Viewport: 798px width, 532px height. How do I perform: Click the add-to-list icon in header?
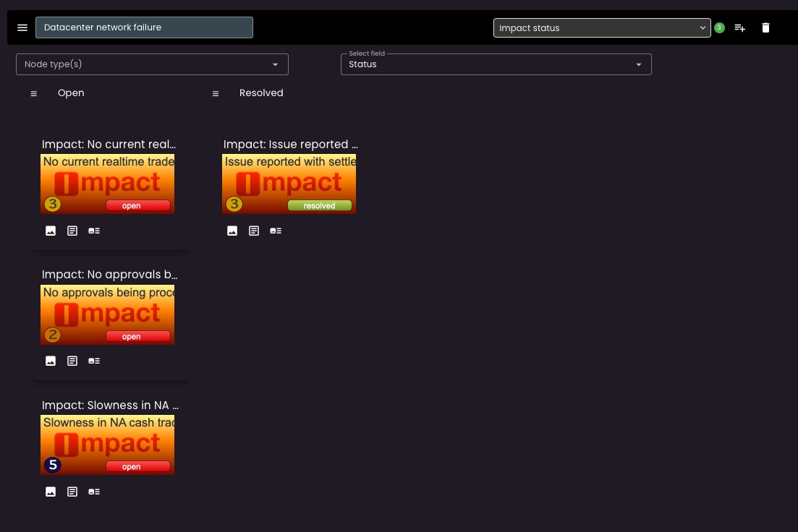[x=739, y=27]
